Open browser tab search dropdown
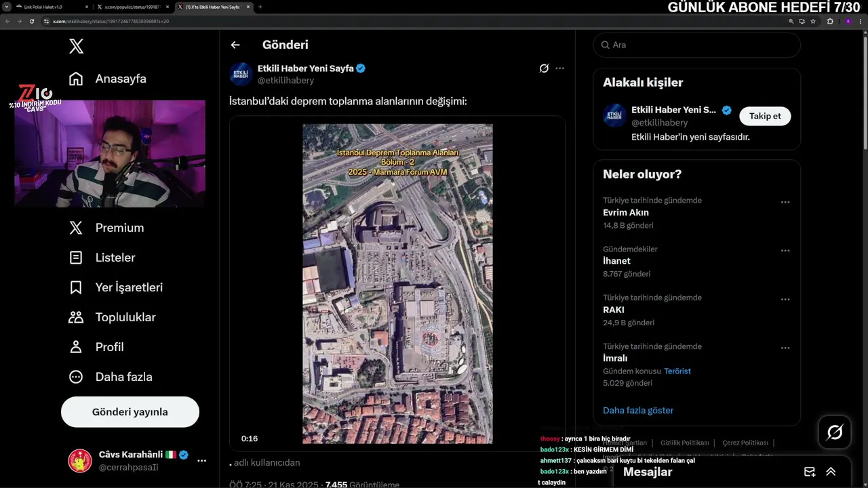This screenshot has height=488, width=868. [6, 7]
